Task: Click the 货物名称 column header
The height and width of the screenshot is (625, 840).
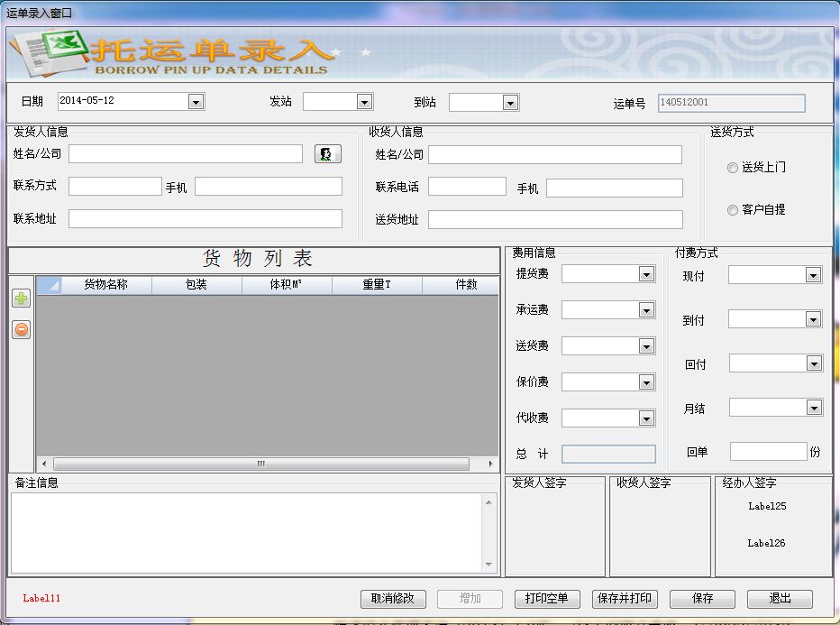Action: [106, 285]
